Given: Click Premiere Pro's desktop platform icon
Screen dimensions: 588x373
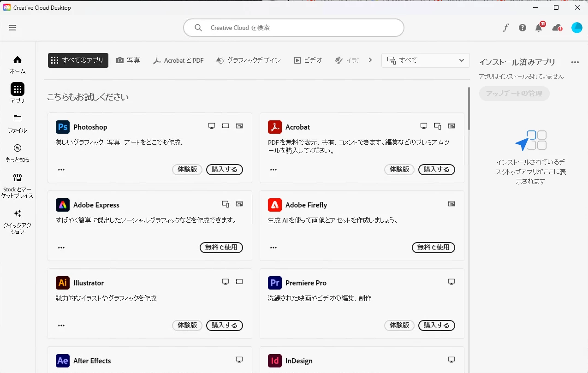Looking at the screenshot, I should coord(451,282).
